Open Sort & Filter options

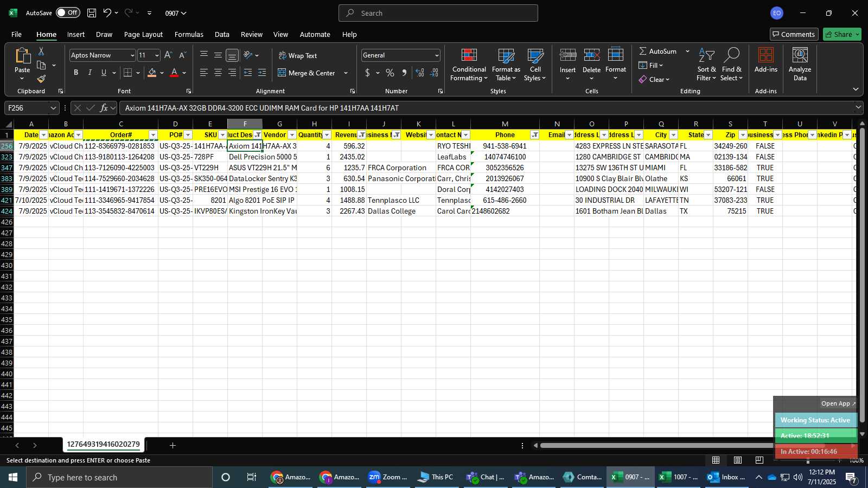(706, 65)
